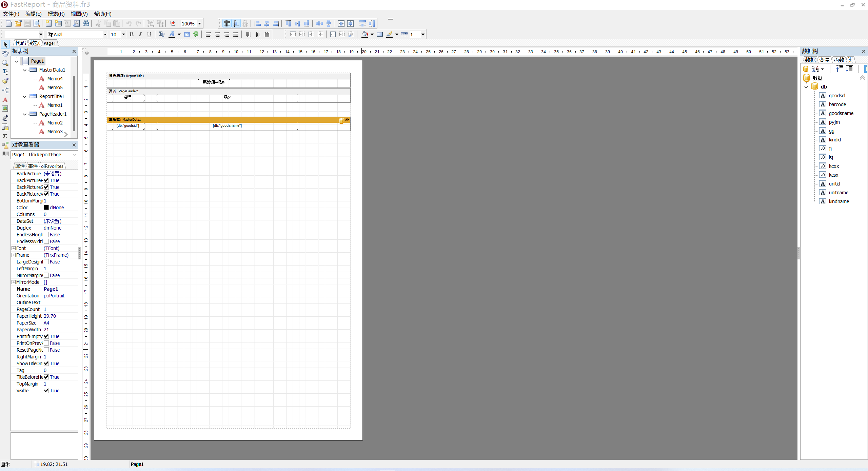Toggle the Visible property checkbox
The image size is (868, 471).
[46, 391]
